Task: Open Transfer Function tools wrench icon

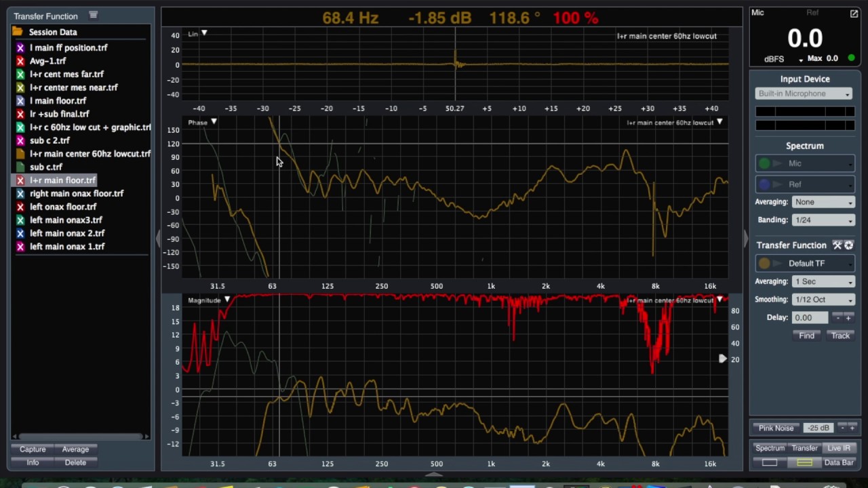Action: pos(837,245)
